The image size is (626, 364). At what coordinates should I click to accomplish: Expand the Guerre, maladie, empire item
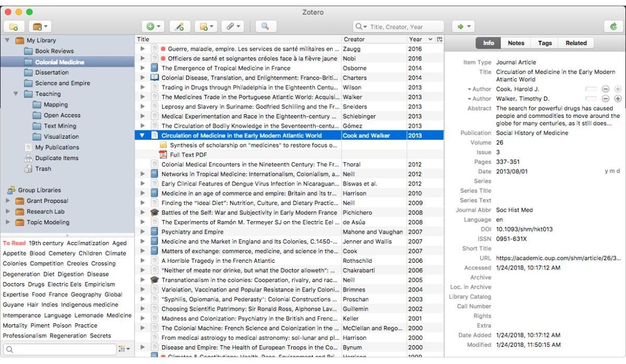[143, 49]
